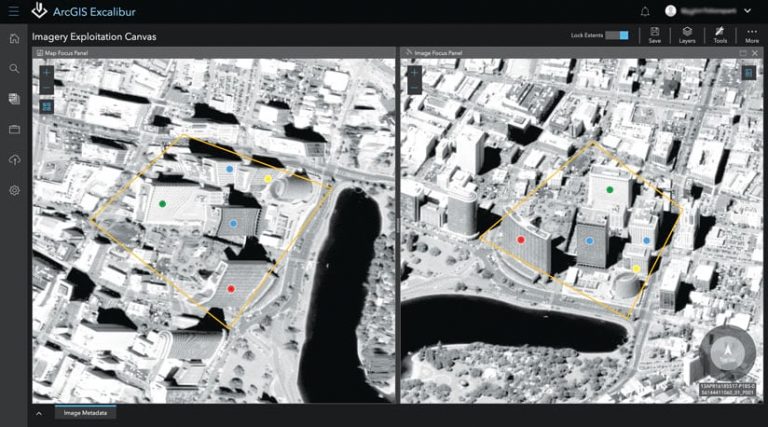Open the hamburger menu next to ArcGIS Excalibur
Screen dimensions: 768x427
coord(14,11)
